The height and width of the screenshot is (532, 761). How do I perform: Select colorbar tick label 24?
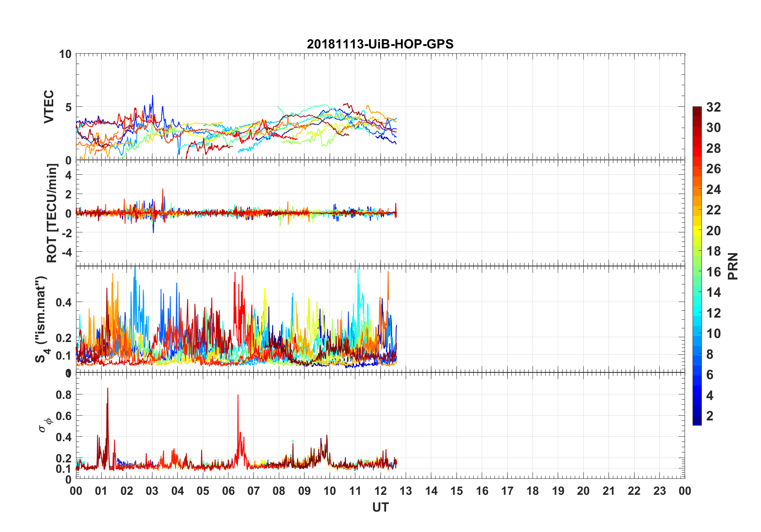click(x=713, y=189)
